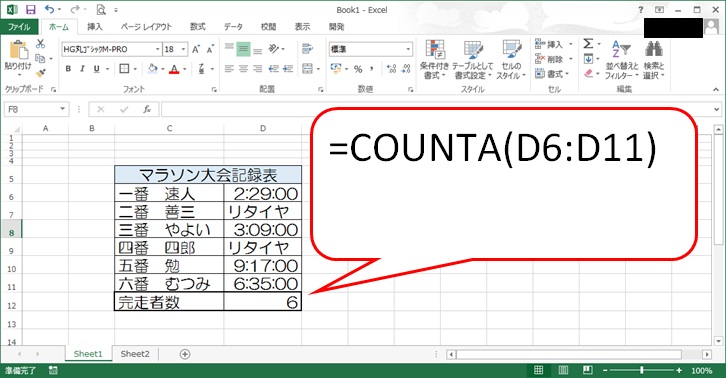Add a new sheet with plus button
The image size is (726, 378).
click(185, 354)
